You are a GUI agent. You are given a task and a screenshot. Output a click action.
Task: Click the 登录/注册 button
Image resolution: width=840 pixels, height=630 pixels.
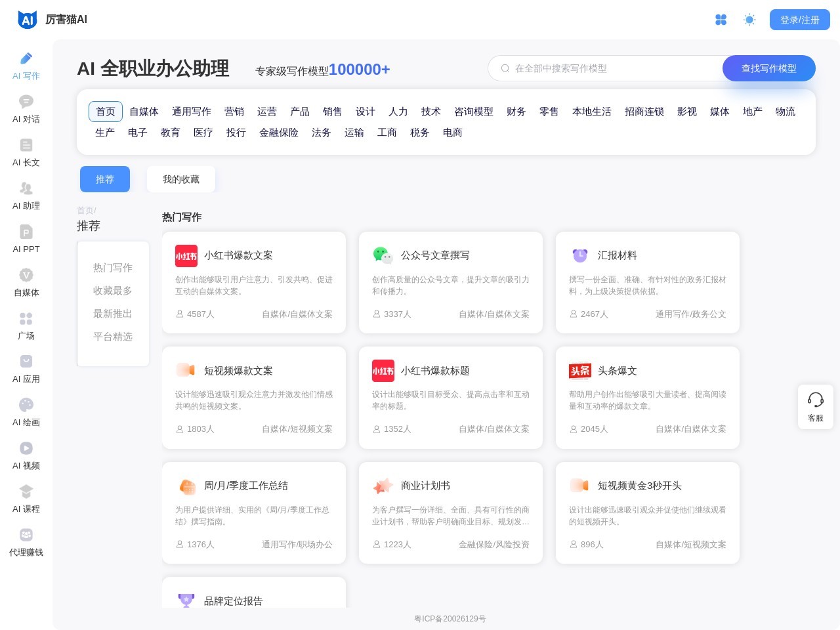tap(800, 20)
